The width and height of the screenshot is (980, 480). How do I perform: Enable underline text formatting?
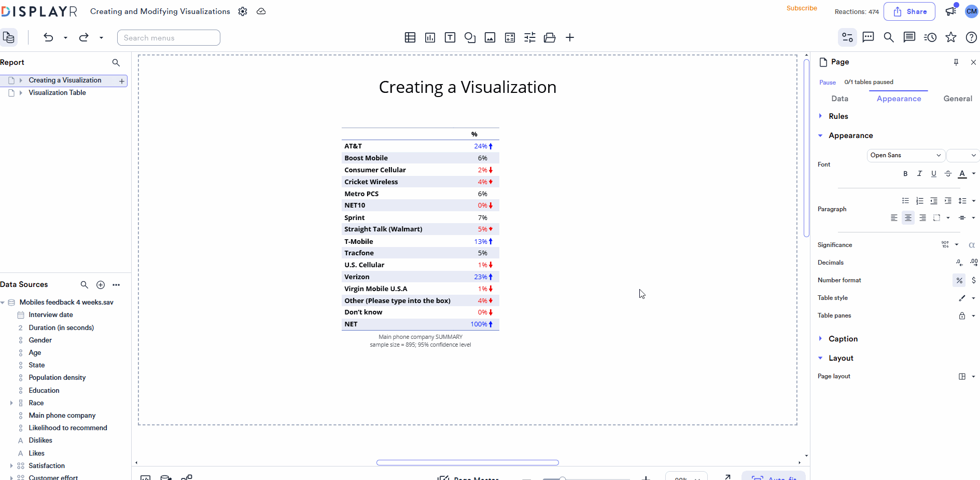(934, 174)
